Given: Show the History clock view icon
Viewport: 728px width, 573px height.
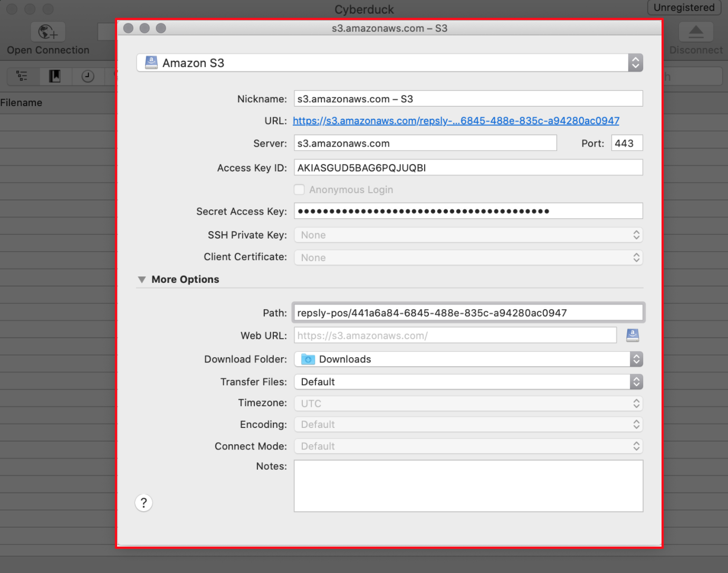Looking at the screenshot, I should (x=88, y=76).
